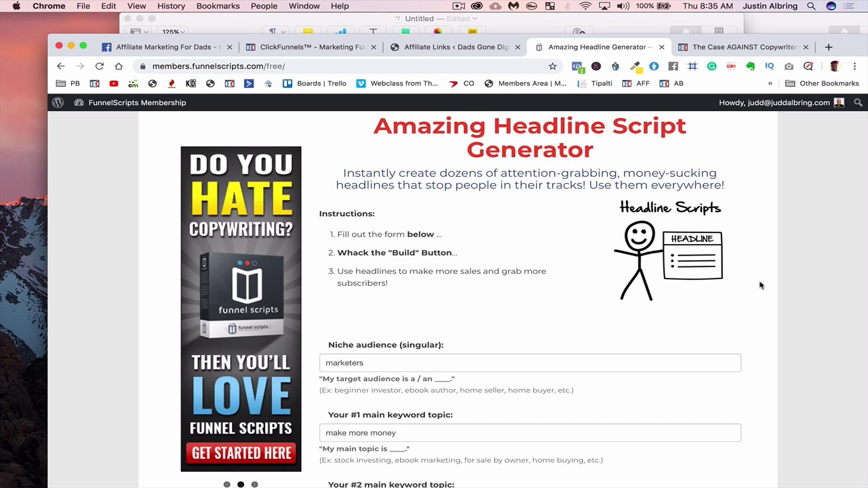The image size is (868, 488).
Task: Click the #1 main keyword topic field
Action: (530, 432)
